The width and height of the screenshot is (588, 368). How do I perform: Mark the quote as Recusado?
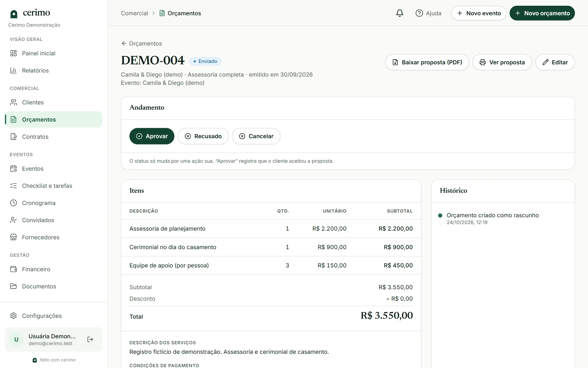pos(203,136)
